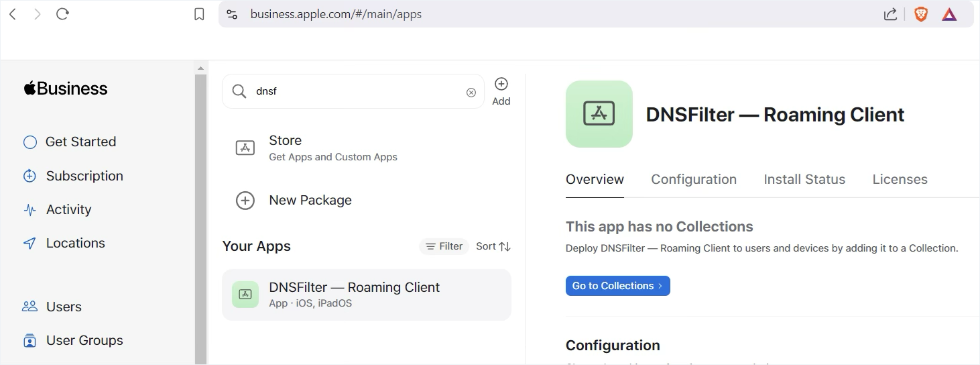980x365 pixels.
Task: Click into the app search field
Action: 355,92
